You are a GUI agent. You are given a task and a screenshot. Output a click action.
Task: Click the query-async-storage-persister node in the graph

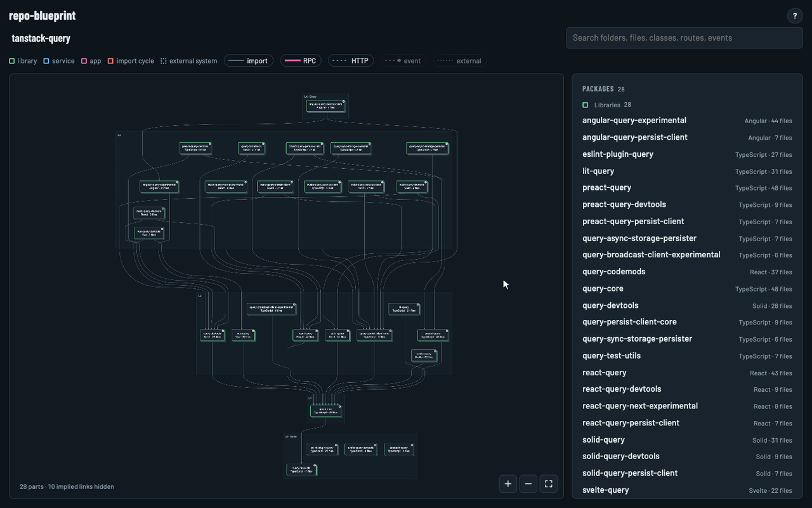point(428,148)
